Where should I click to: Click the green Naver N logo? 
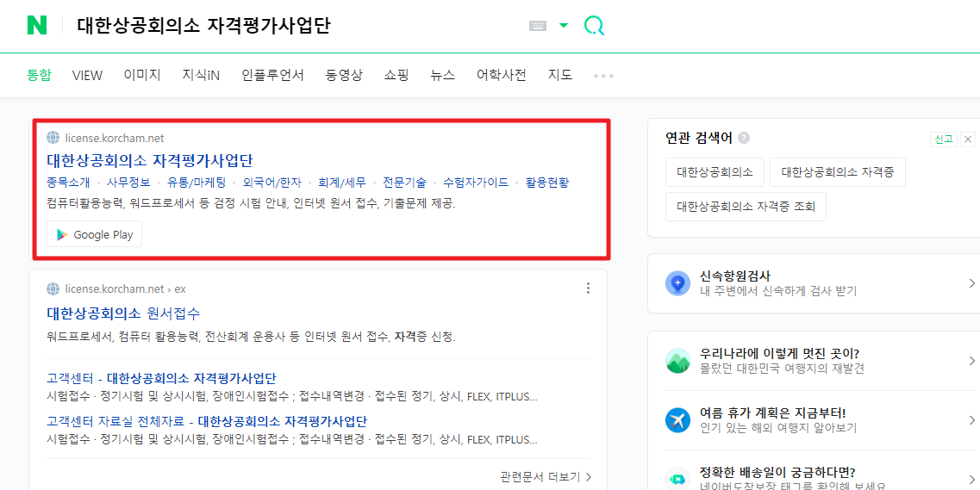[37, 26]
